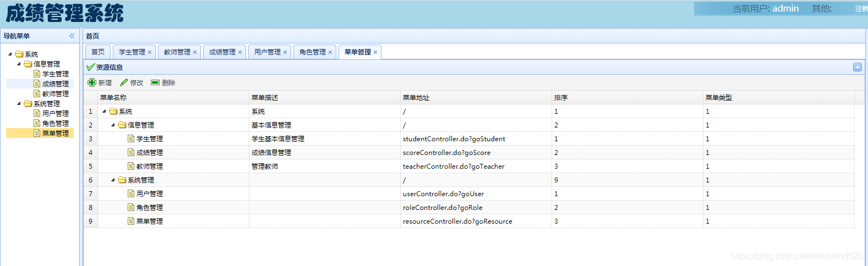Switch to the 首页 tab
868x266 pixels.
click(98, 52)
